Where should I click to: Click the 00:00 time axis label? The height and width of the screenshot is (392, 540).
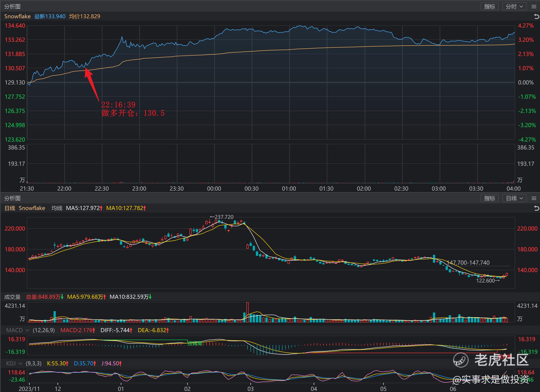[214, 189]
